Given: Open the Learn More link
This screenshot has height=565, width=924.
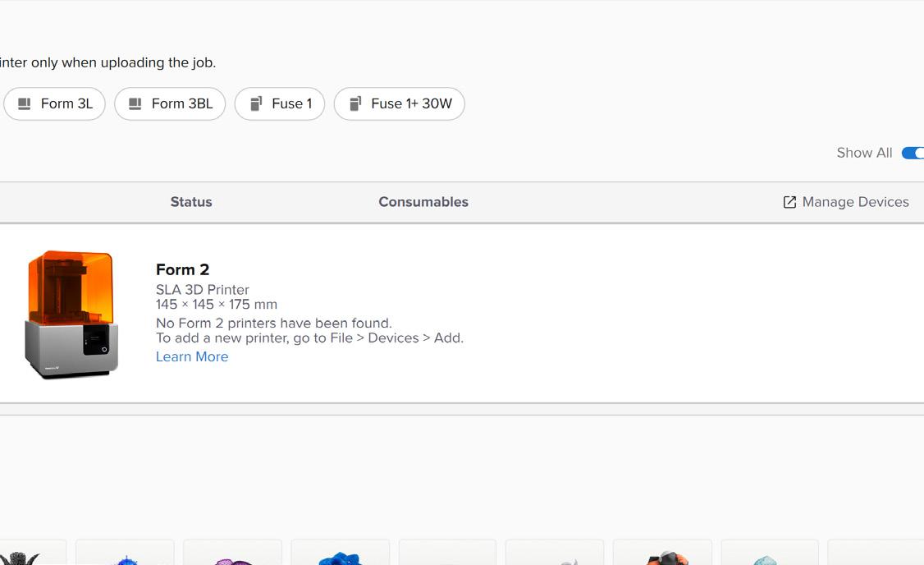Looking at the screenshot, I should click(191, 356).
